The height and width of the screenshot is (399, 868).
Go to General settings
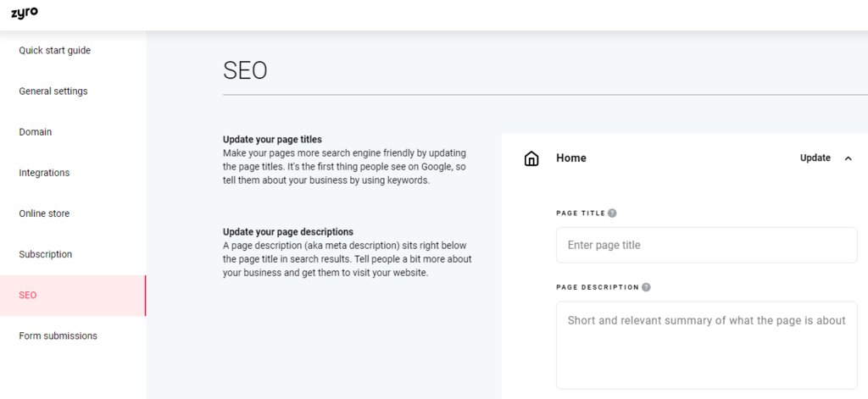click(53, 91)
